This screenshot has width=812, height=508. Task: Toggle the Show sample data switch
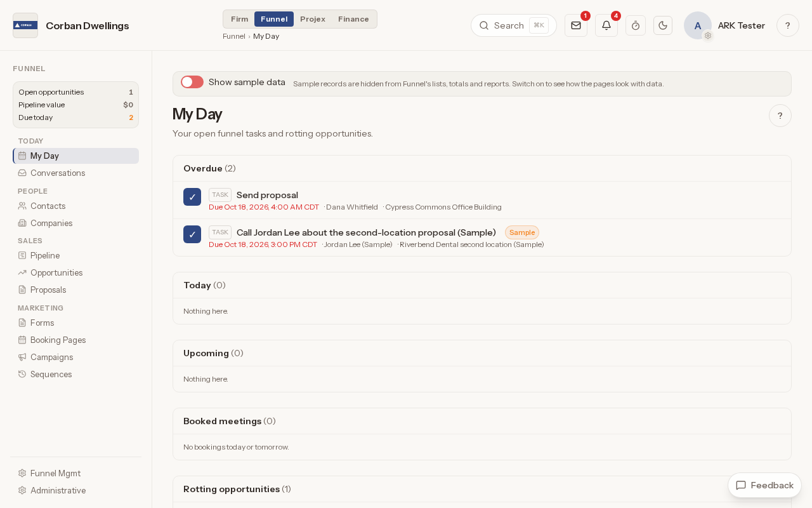192,82
